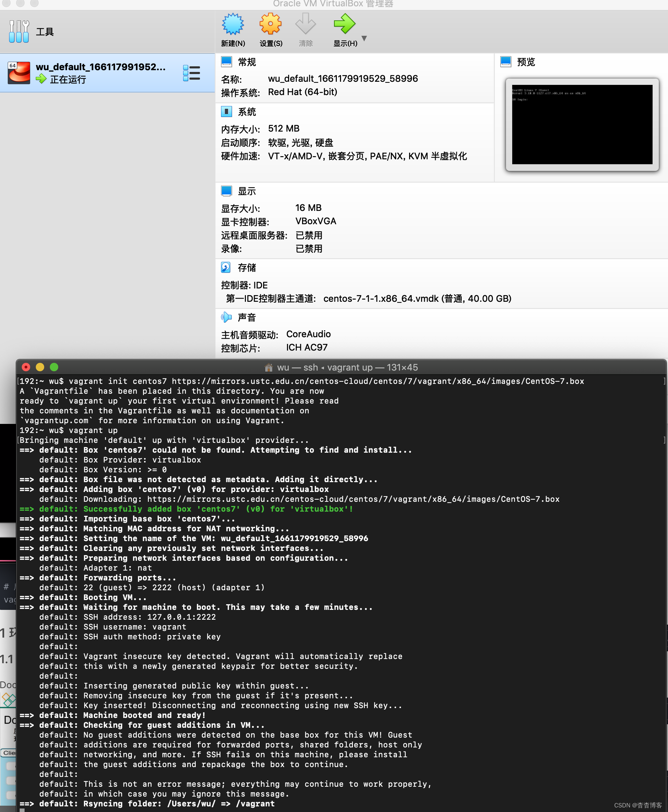The height and width of the screenshot is (812, 668).
Task: Click the 'CoreAudio' host audio driver value
Action: click(308, 334)
